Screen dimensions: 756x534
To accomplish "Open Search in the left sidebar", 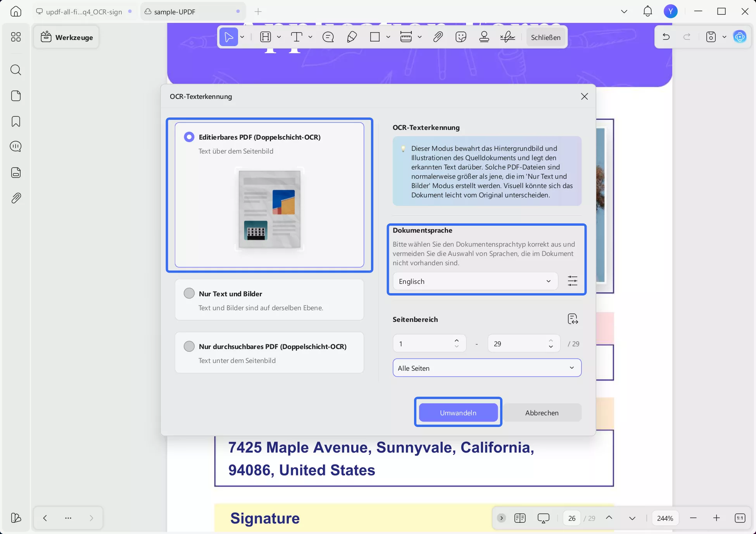I will point(16,70).
